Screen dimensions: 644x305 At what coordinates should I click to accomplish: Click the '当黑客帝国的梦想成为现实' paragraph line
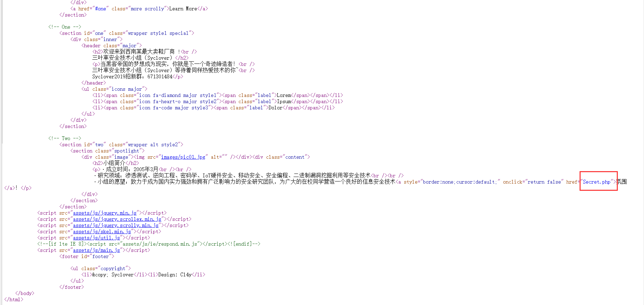174,64
